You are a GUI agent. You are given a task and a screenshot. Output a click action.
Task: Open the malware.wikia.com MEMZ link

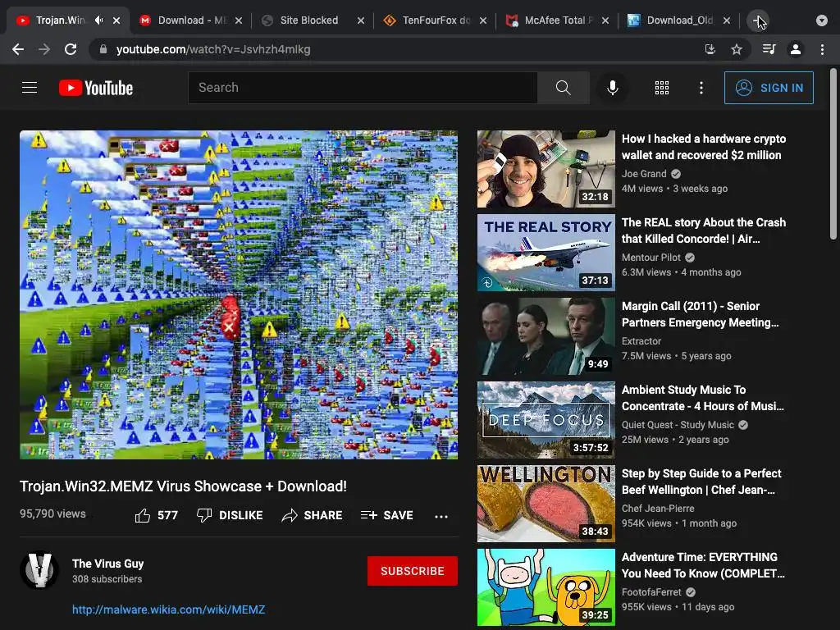click(169, 609)
